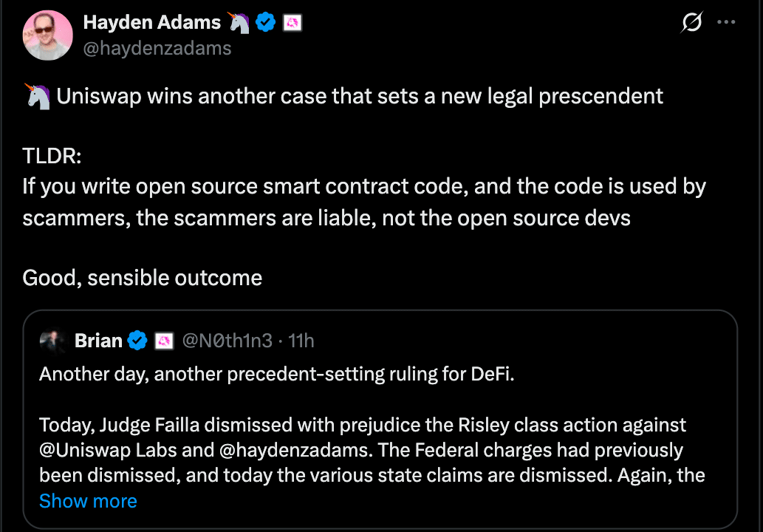Expand the quoted tweet with Show more
Viewport: 763px width, 532px height.
coord(88,501)
